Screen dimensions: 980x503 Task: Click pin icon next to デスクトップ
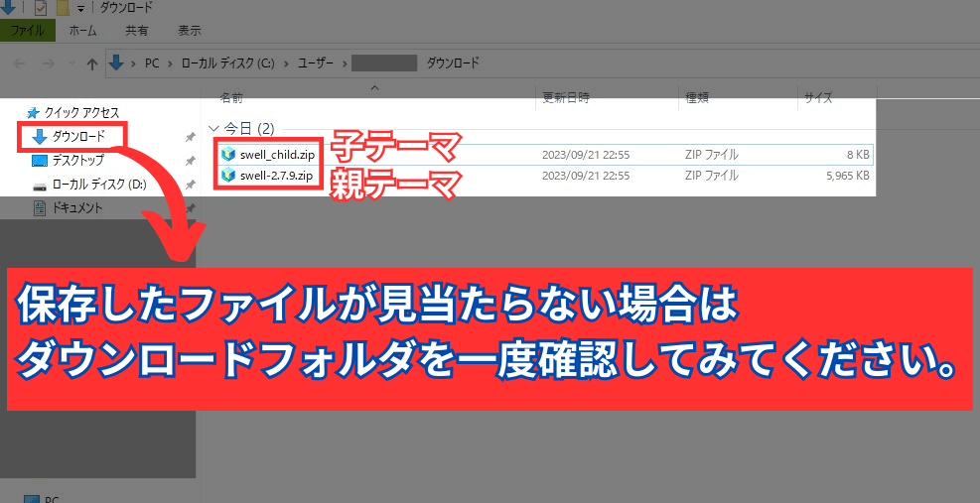[190, 161]
